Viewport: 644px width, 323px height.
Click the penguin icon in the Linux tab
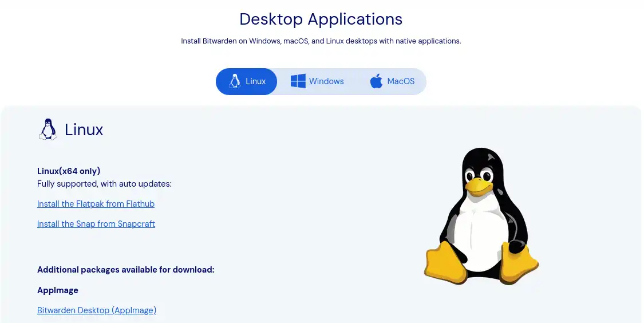[x=234, y=81]
